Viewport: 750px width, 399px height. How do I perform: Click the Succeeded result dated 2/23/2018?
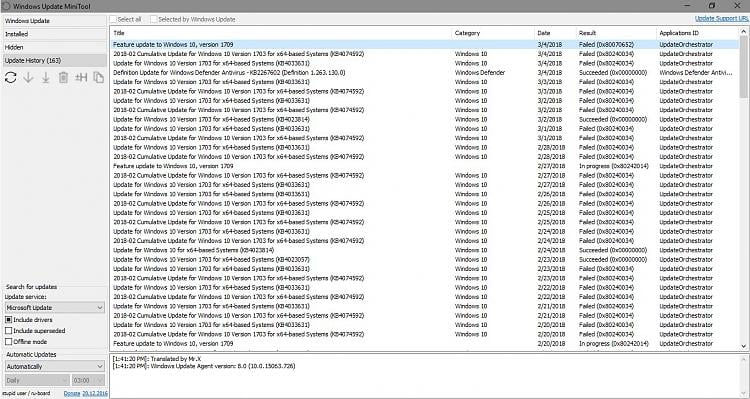pyautogui.click(x=613, y=259)
